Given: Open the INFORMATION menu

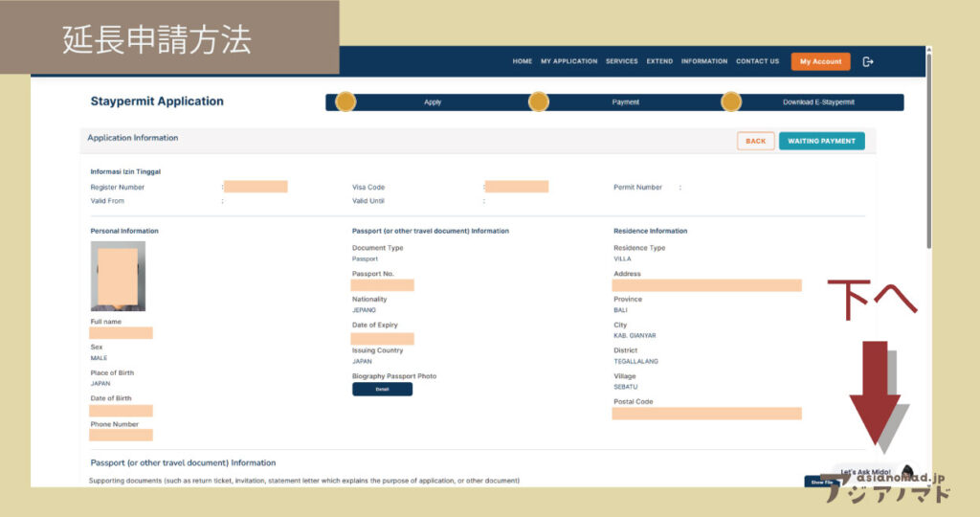Looking at the screenshot, I should click(703, 61).
